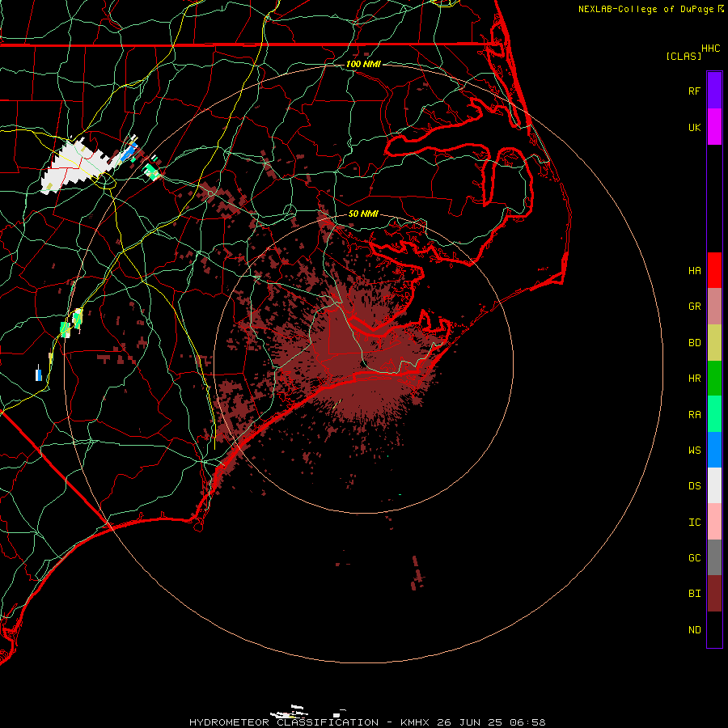Click the 'UK' legend label

pos(694,127)
